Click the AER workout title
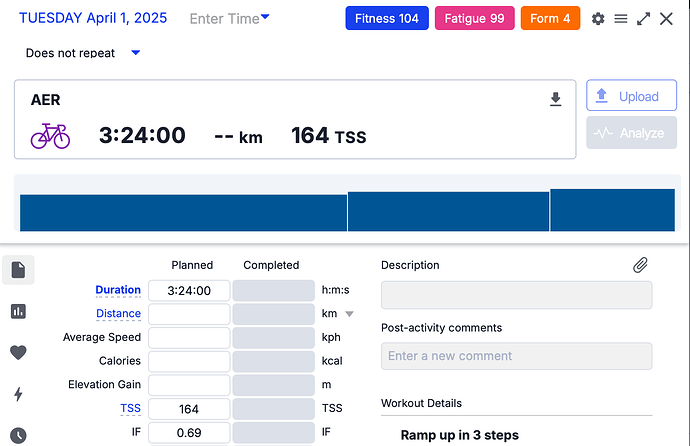The image size is (690, 446). pos(45,100)
